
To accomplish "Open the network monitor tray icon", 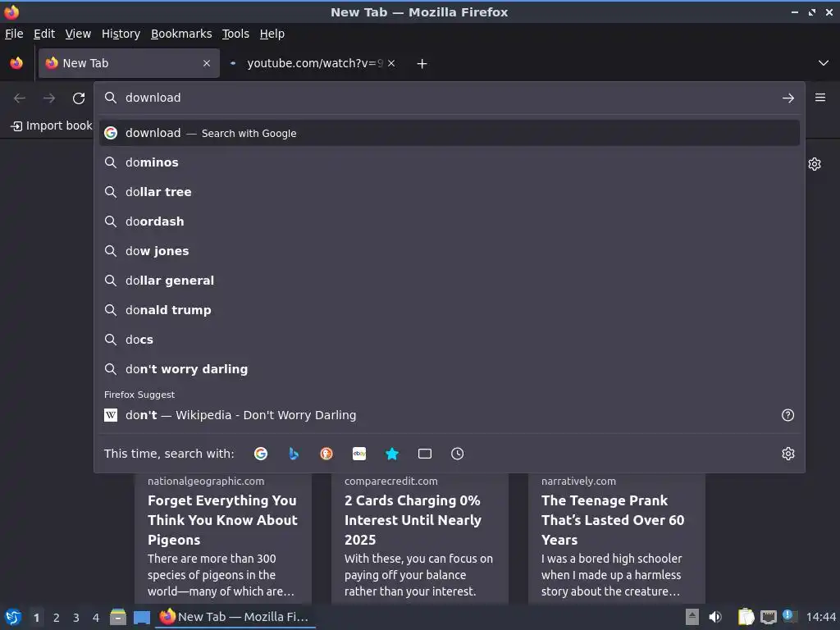I will click(769, 617).
